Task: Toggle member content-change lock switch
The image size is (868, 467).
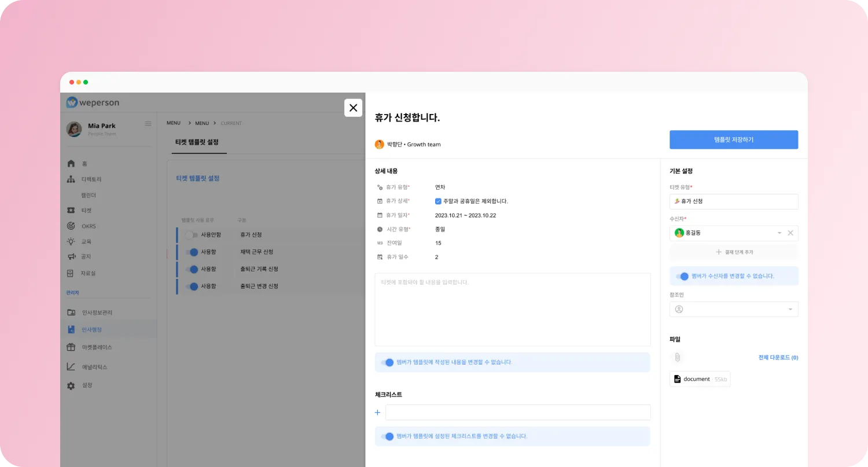Action: 387,362
